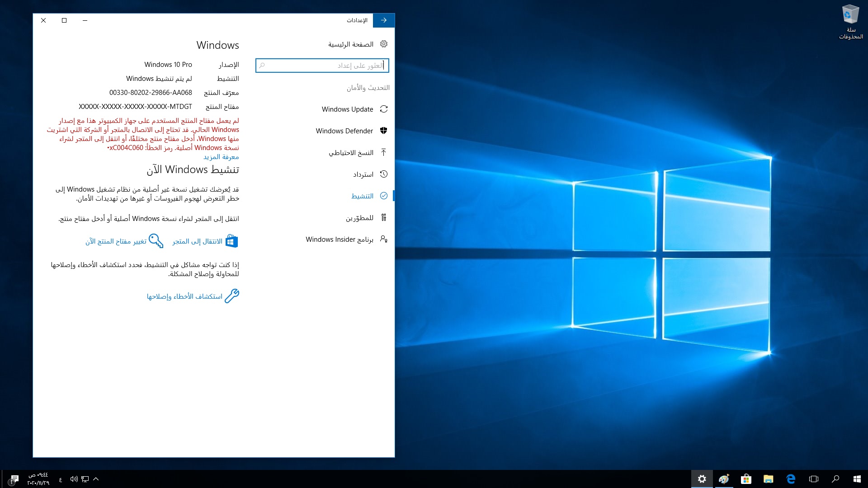Click the wrench troubleshoot icon
This screenshot has height=488, width=868.
click(232, 296)
